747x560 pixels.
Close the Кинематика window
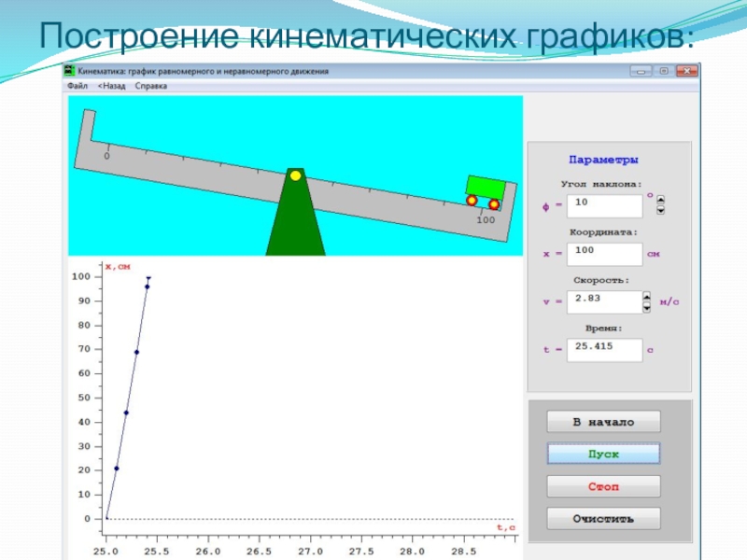pos(687,71)
